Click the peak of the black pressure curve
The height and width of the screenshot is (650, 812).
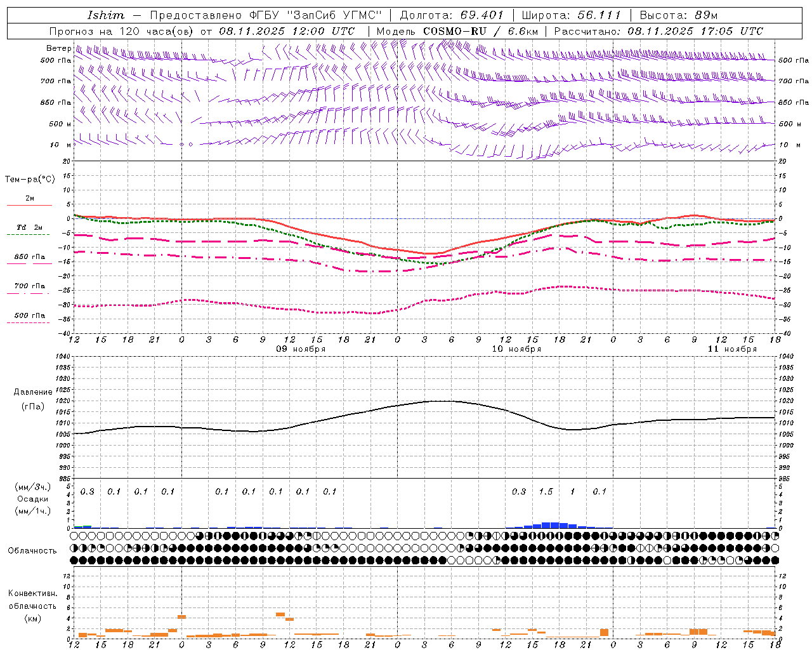tap(442, 401)
